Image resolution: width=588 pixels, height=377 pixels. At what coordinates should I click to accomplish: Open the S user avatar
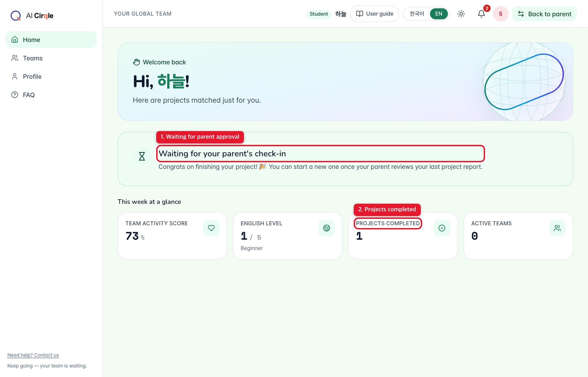500,14
